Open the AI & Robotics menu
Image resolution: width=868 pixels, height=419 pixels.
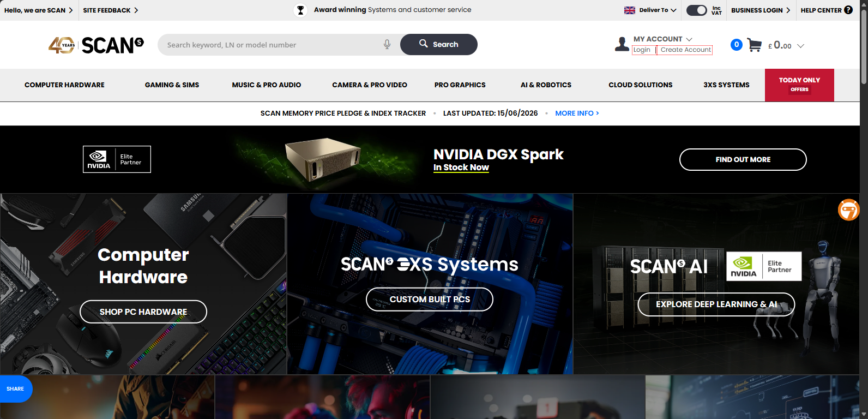(546, 85)
